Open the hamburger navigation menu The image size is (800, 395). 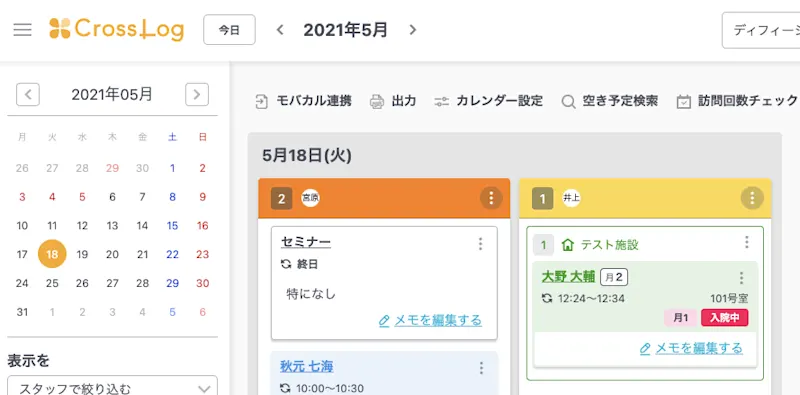tap(22, 30)
